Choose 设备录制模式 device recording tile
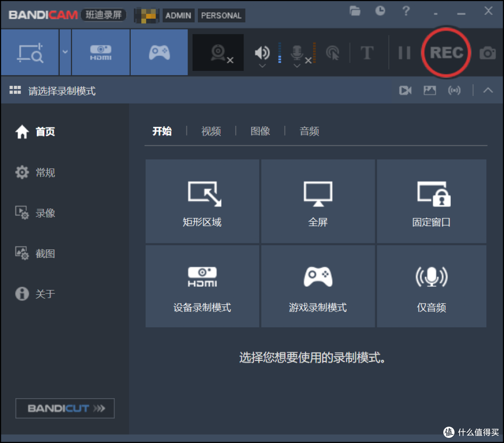 (x=202, y=286)
